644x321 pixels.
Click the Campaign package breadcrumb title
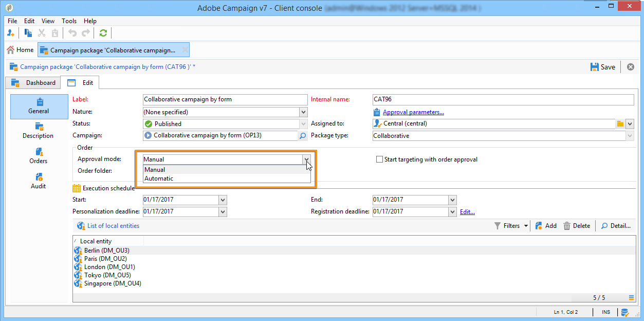(x=107, y=67)
